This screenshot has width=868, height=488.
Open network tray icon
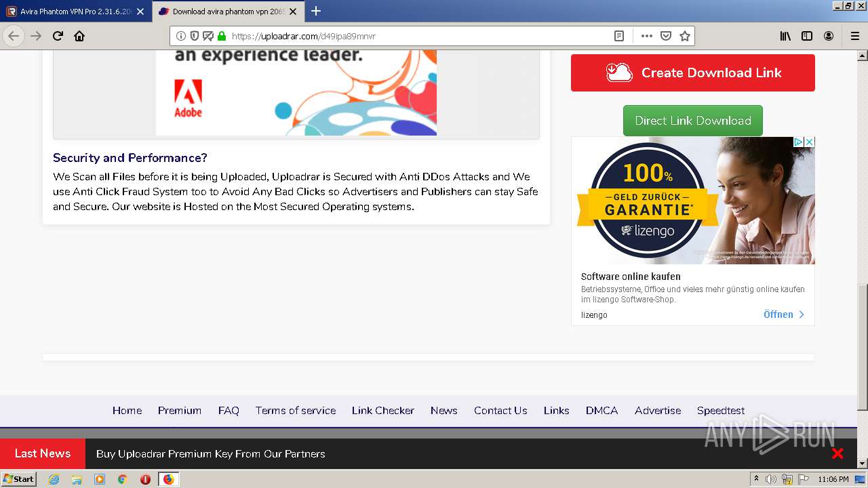787,479
